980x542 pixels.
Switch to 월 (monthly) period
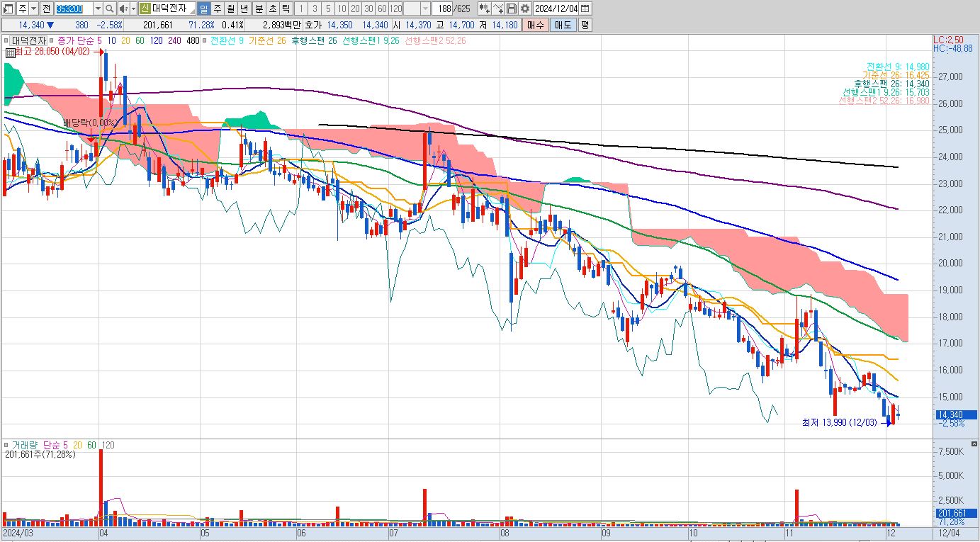click(230, 9)
